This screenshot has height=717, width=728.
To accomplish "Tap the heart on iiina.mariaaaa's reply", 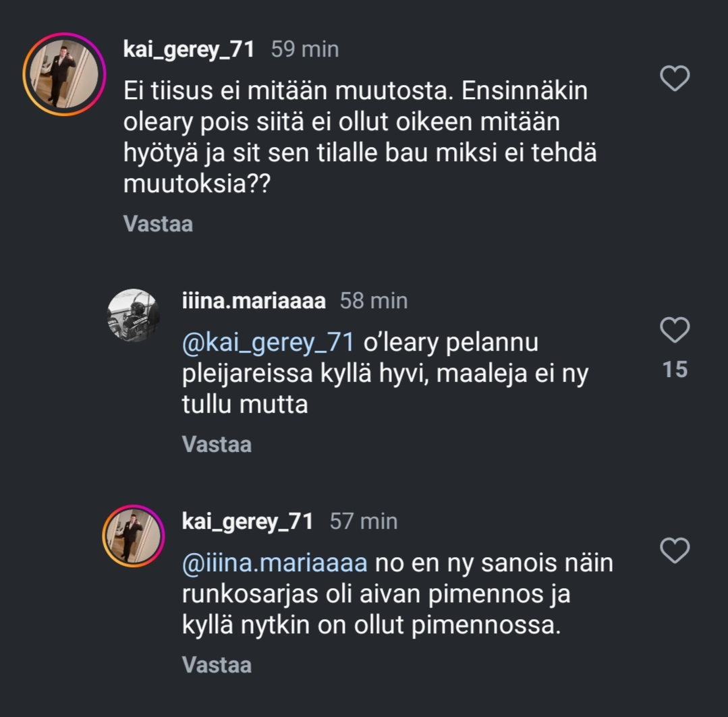I will (674, 331).
